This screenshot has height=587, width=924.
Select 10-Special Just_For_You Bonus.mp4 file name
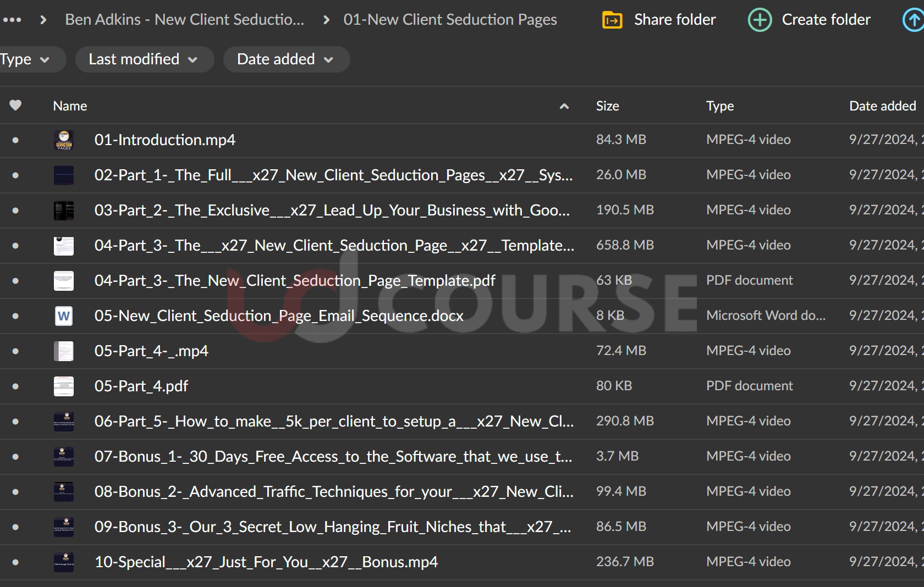(x=266, y=562)
